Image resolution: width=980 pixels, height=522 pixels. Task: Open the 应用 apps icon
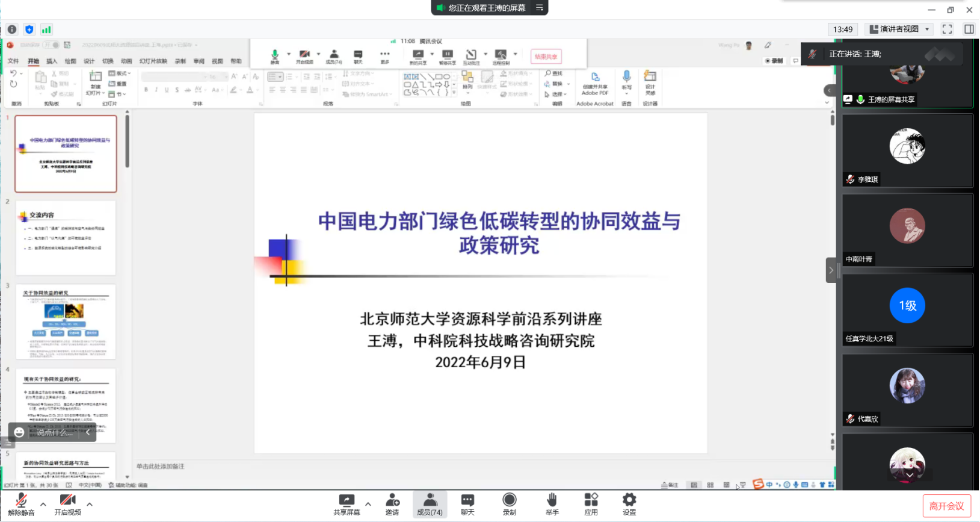coord(591,504)
